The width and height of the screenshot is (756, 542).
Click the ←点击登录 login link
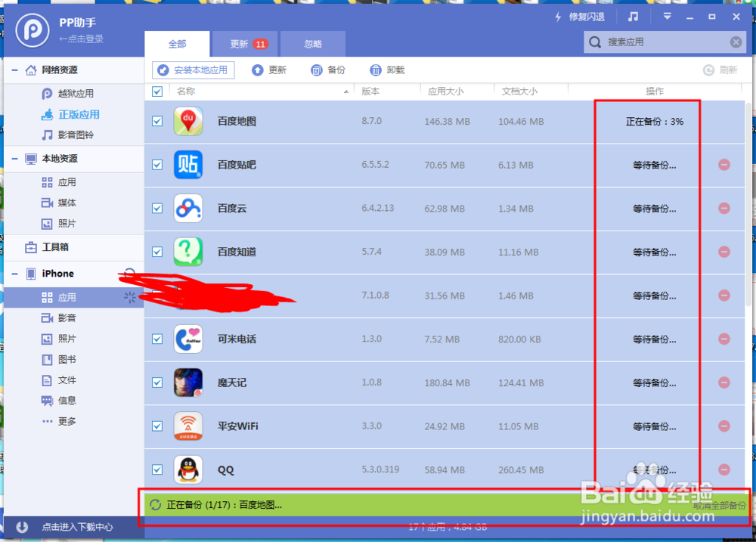click(x=81, y=39)
